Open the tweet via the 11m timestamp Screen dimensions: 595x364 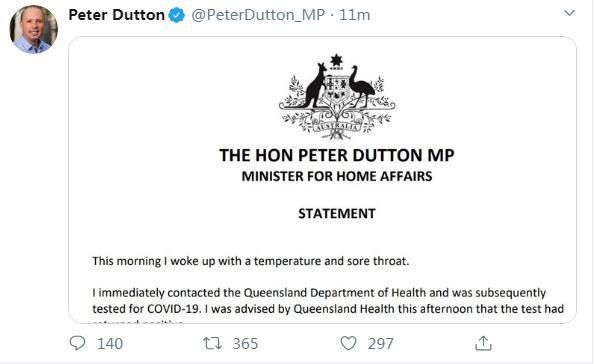(x=354, y=15)
